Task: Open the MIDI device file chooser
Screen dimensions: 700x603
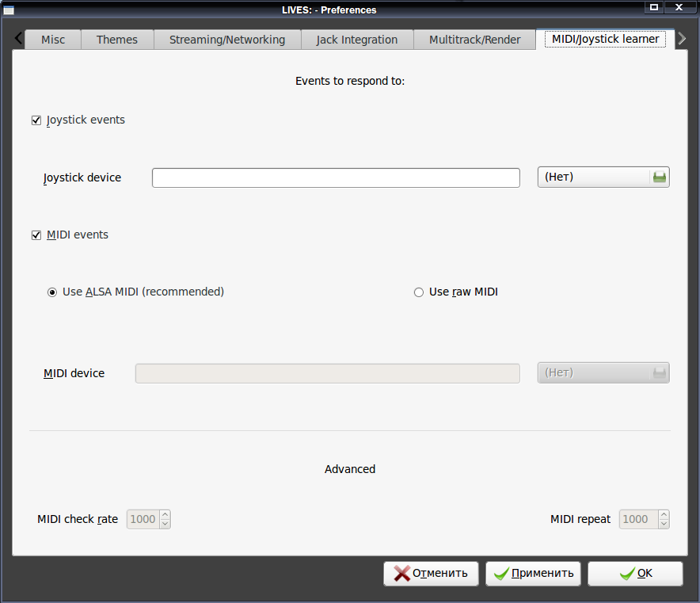Action: [603, 373]
